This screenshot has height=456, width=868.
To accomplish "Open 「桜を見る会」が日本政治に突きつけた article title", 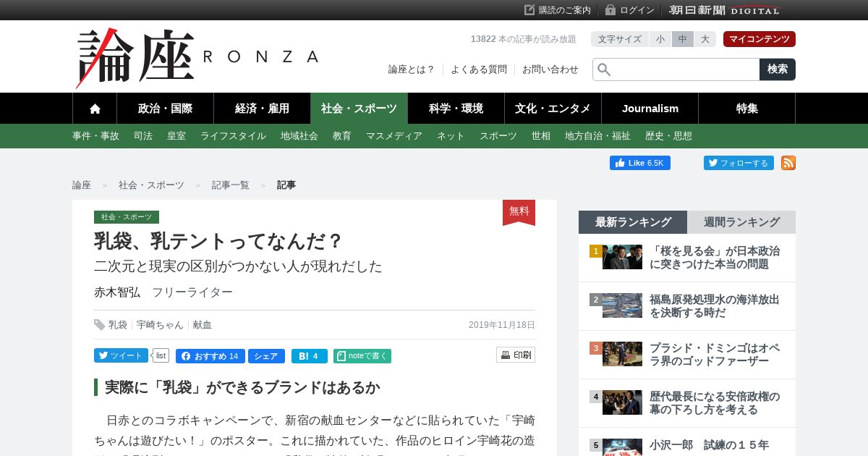I will click(x=715, y=258).
